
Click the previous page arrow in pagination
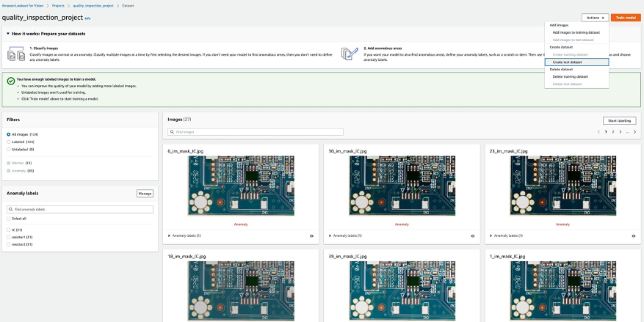point(598,131)
